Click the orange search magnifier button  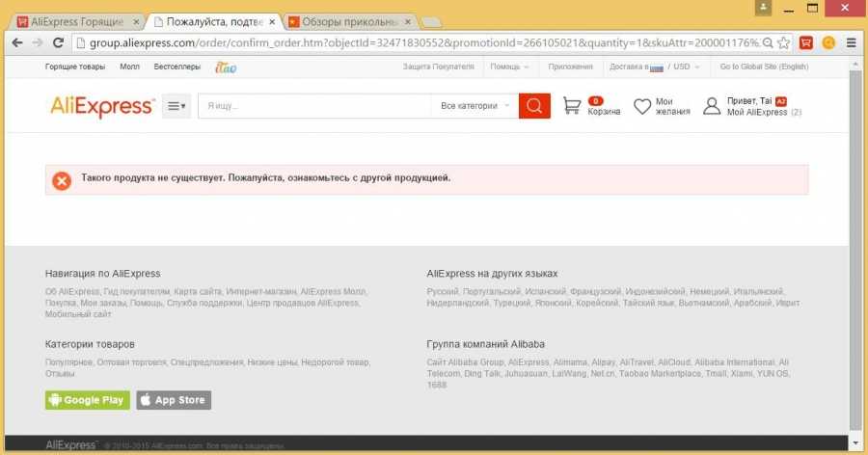(x=534, y=106)
